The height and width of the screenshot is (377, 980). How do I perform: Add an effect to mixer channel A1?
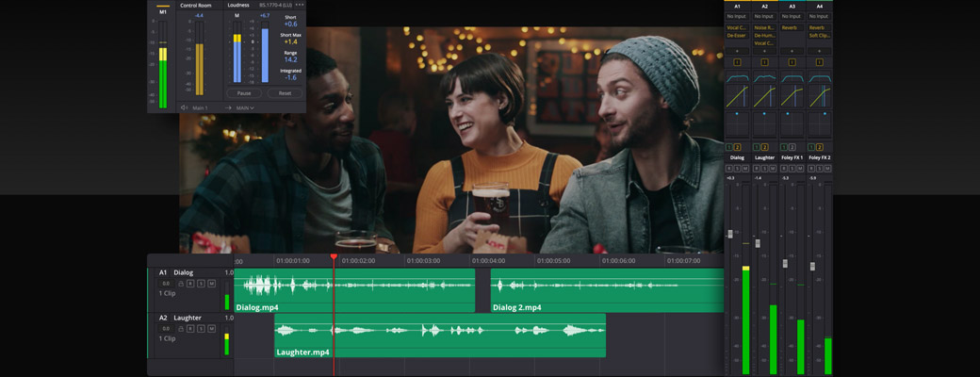click(737, 51)
